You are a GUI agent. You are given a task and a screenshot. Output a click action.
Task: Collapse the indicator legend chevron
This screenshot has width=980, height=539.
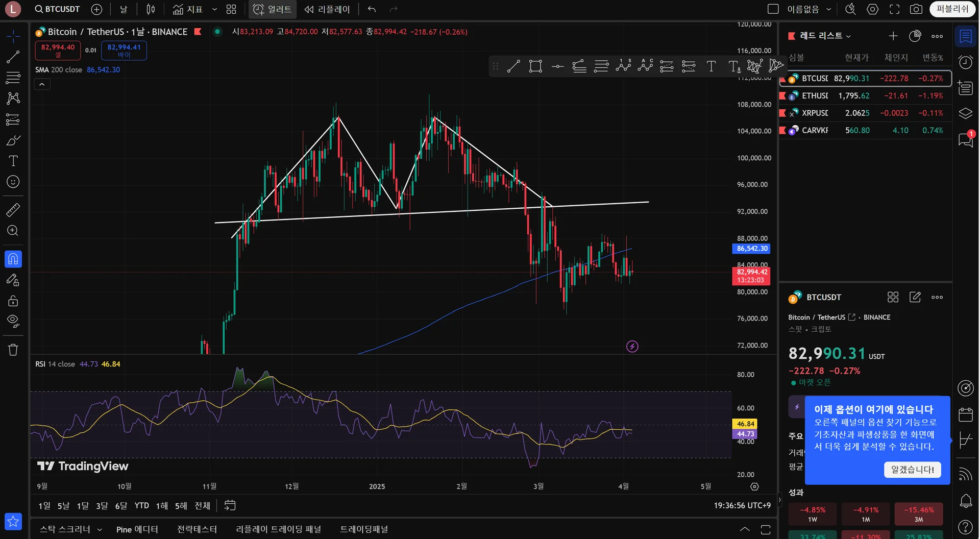pyautogui.click(x=42, y=84)
